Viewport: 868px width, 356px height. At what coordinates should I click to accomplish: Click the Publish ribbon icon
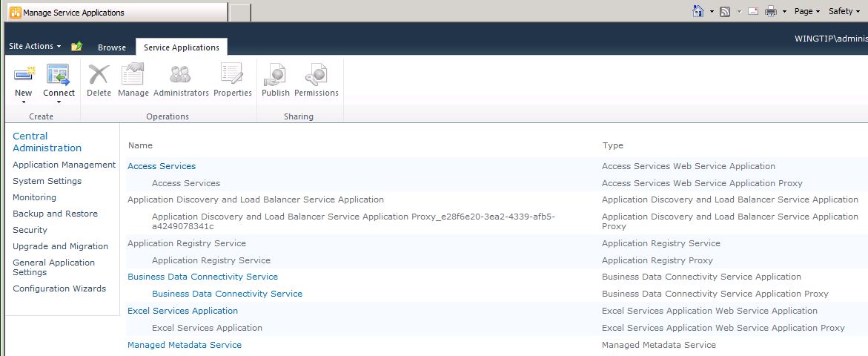[x=275, y=74]
